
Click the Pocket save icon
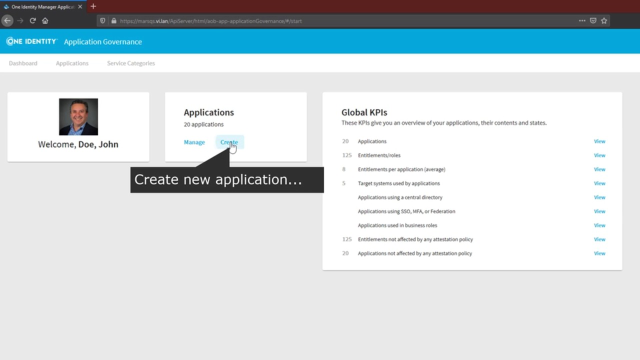tap(593, 21)
